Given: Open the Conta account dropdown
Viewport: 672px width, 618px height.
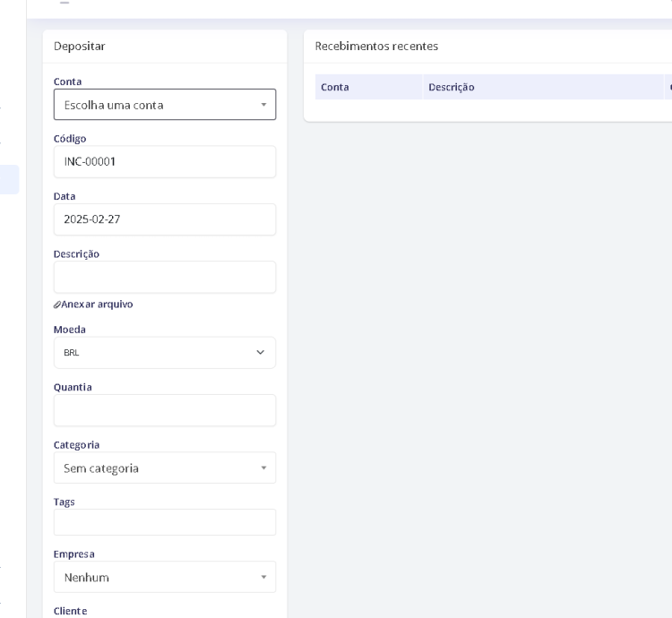Looking at the screenshot, I should 165,105.
